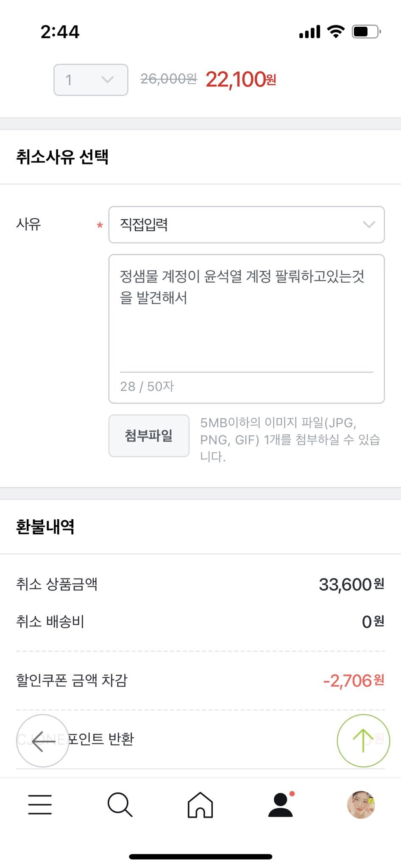Open the quantity dropdown showing 1
401x868 pixels.
pos(91,80)
